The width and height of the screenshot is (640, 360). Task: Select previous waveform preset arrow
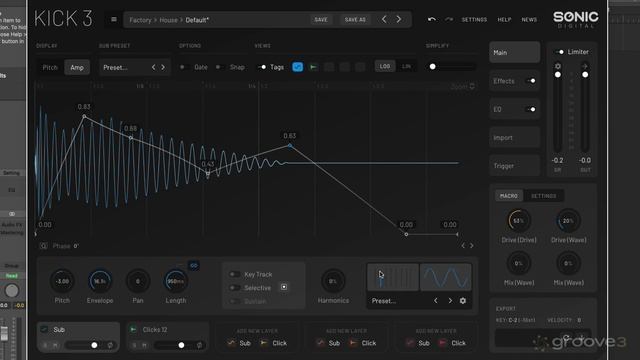pyautogui.click(x=436, y=301)
